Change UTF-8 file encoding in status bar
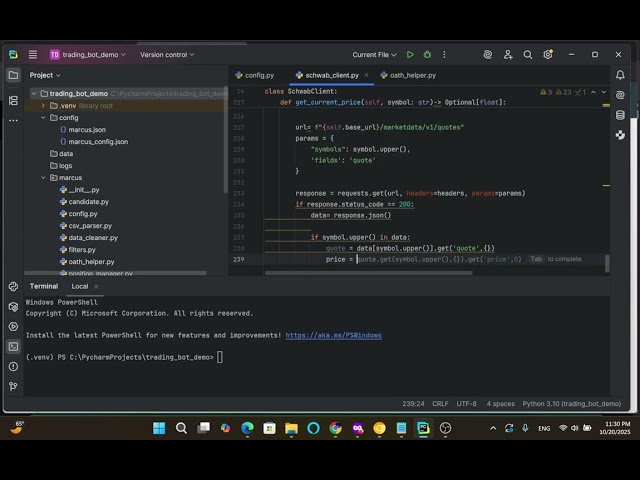The image size is (640, 480). point(467,404)
